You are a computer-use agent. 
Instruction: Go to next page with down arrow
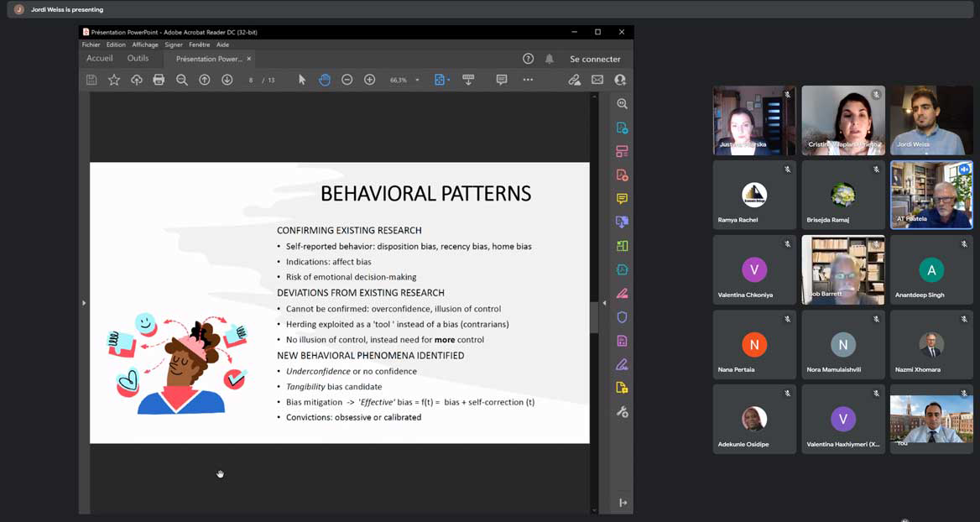227,80
